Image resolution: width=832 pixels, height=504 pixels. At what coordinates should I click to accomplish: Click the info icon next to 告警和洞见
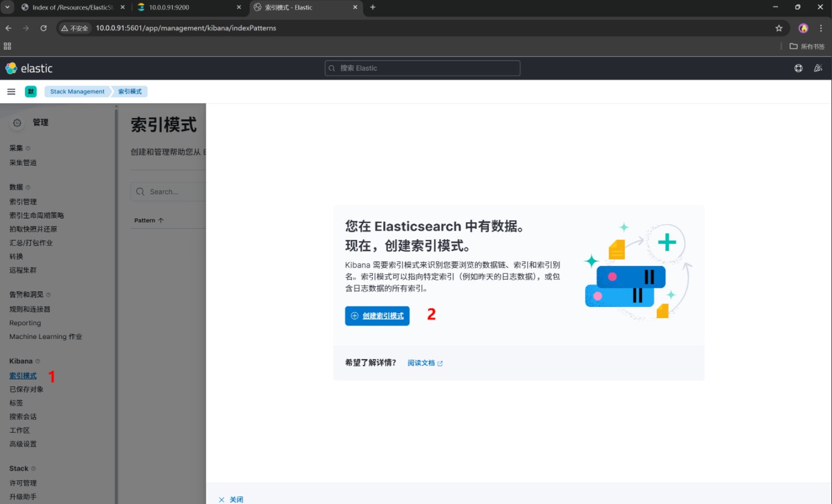(x=48, y=295)
